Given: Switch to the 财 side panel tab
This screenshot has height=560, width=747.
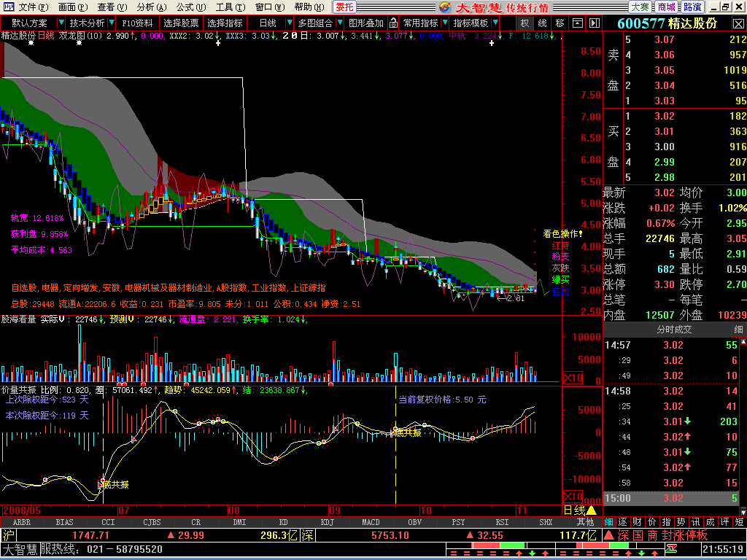Looking at the screenshot, I should (637, 522).
